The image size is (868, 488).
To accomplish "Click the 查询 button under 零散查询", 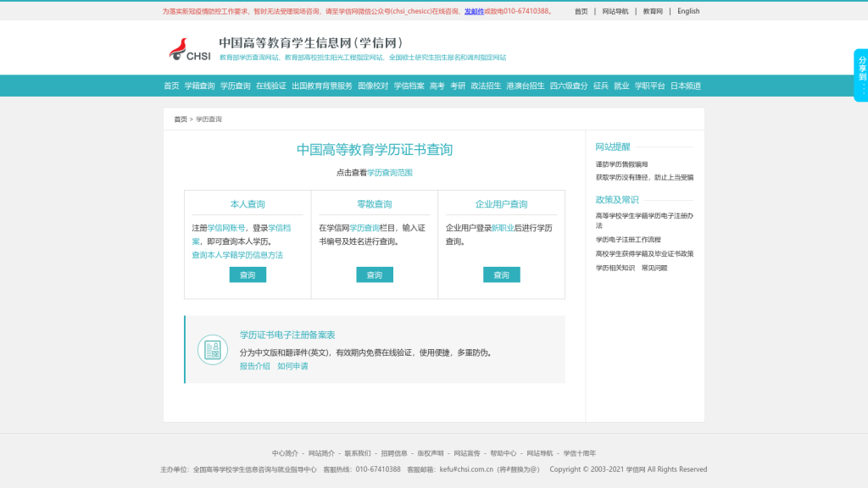I will [375, 275].
